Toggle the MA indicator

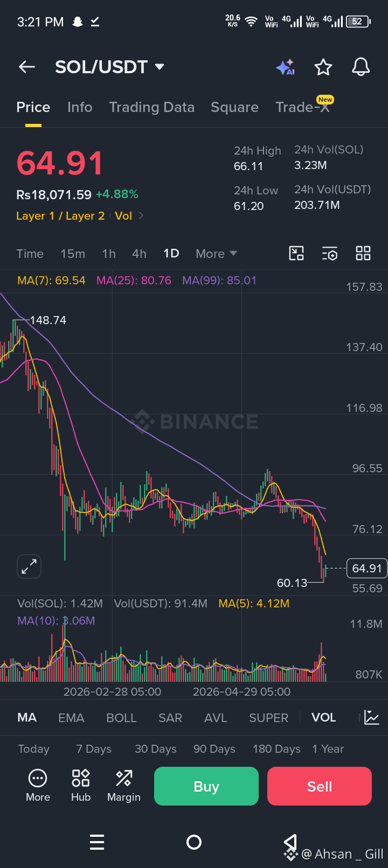point(27,717)
